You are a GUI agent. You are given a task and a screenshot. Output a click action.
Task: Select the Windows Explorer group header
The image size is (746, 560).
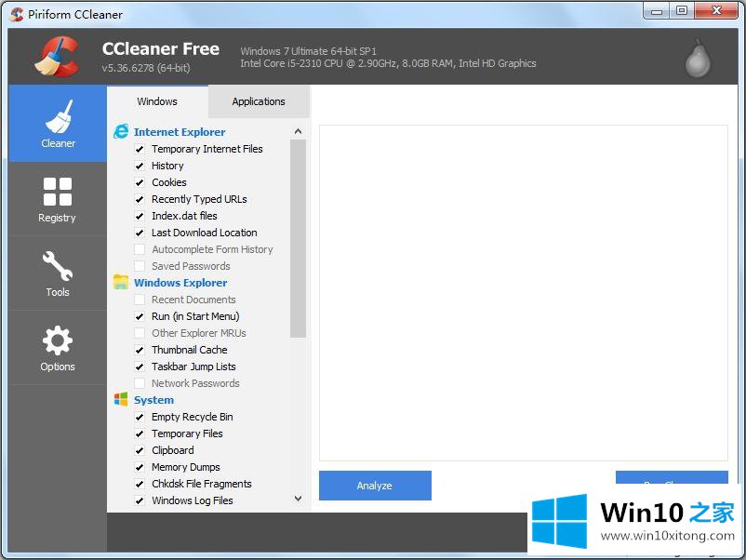point(180,283)
